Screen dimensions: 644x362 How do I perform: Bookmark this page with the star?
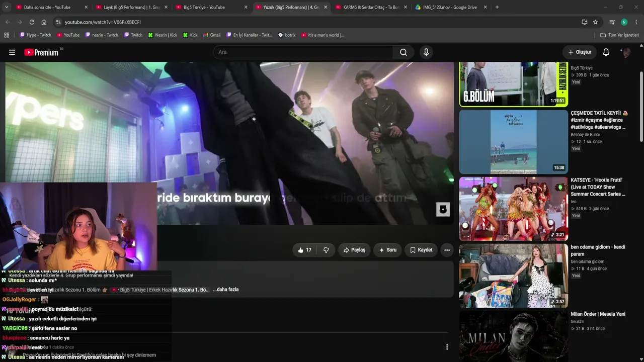595,22
